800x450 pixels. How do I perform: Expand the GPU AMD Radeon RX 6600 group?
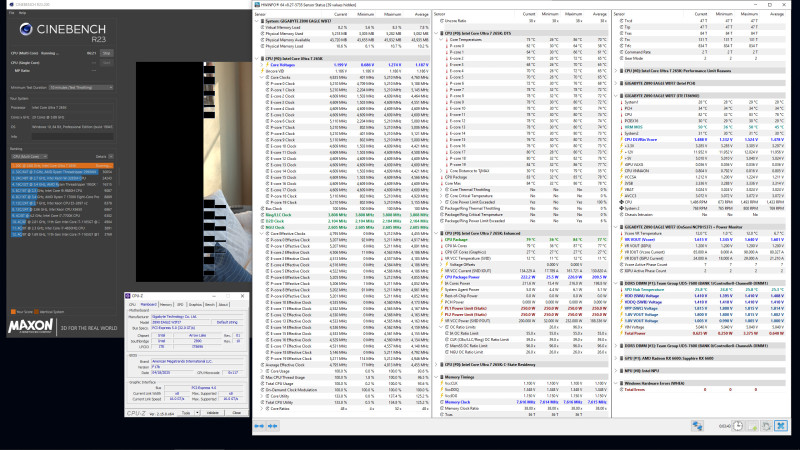pyautogui.click(x=616, y=358)
